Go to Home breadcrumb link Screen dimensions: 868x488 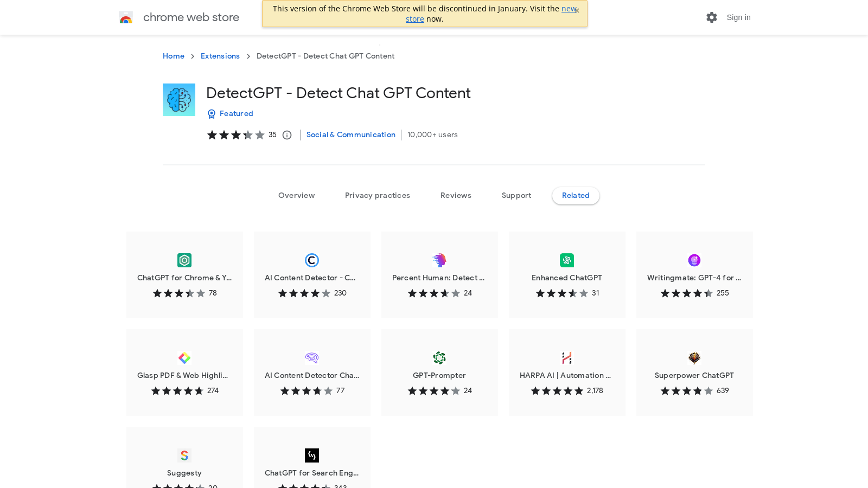click(174, 56)
